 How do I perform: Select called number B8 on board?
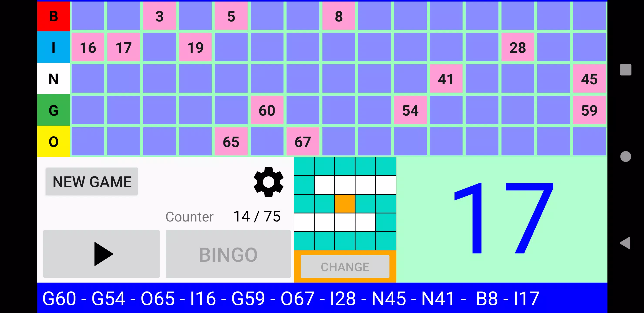[339, 16]
